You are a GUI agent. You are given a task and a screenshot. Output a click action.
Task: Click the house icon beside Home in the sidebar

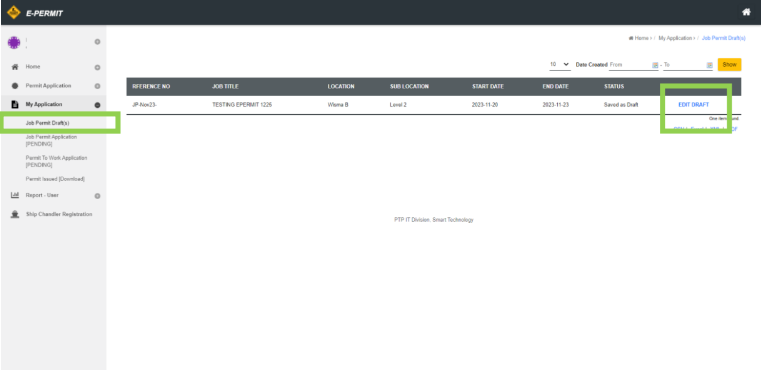(15, 67)
